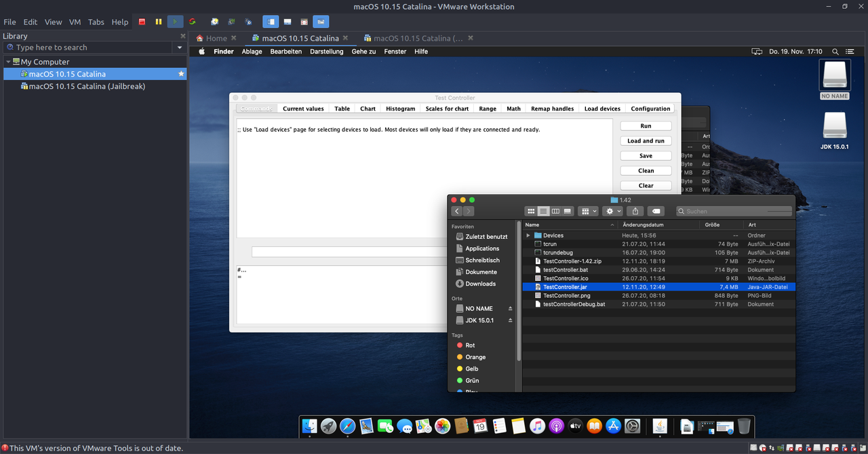This screenshot has width=868, height=454.
Task: Click the Spotlight search icon in menu bar
Action: (835, 52)
